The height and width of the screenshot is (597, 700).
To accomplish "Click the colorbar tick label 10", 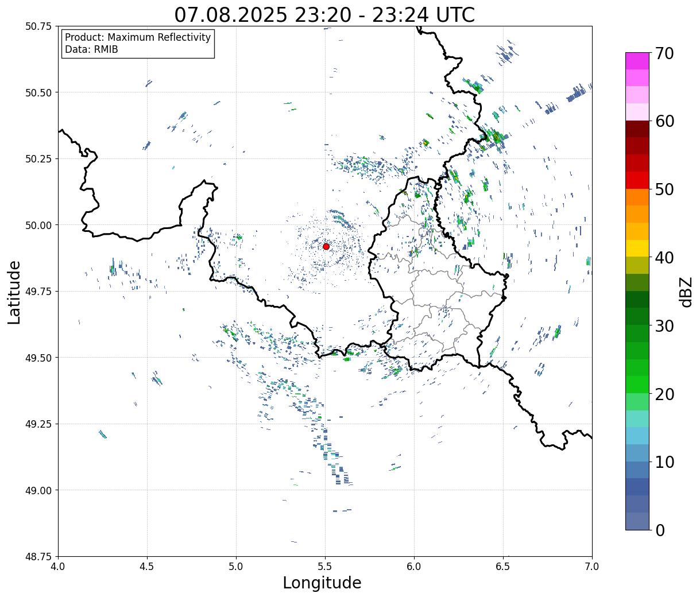I will pyautogui.click(x=664, y=462).
